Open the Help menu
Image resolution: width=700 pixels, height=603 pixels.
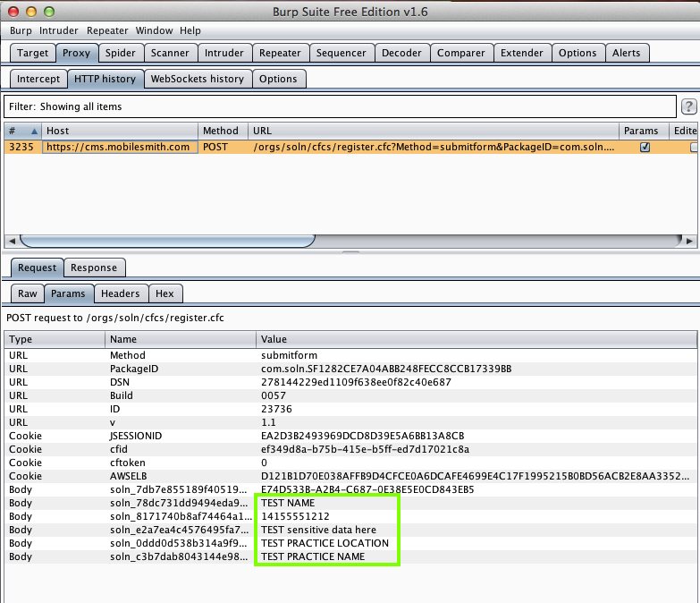tap(190, 30)
